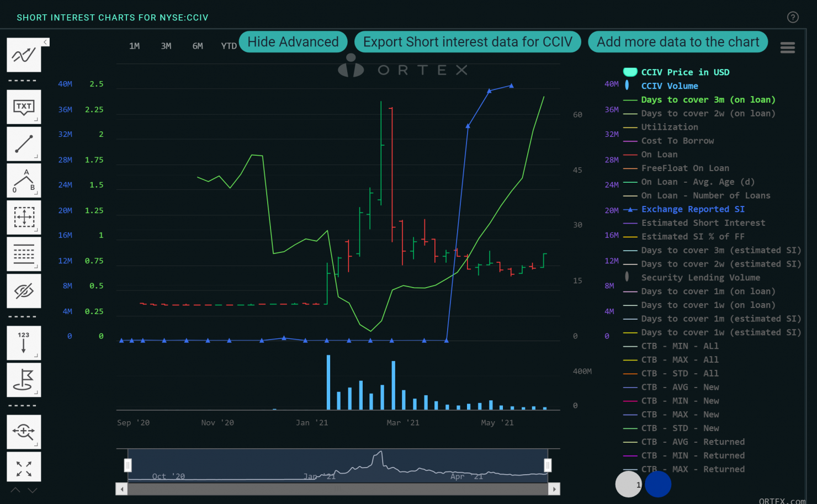Open the chart hamburger menu
The image size is (817, 504).
[x=788, y=48]
